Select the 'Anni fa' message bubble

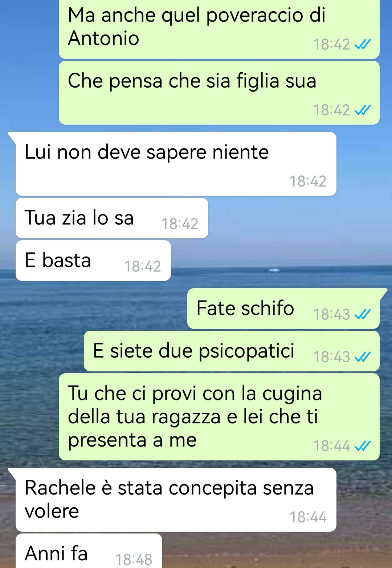tap(89, 551)
